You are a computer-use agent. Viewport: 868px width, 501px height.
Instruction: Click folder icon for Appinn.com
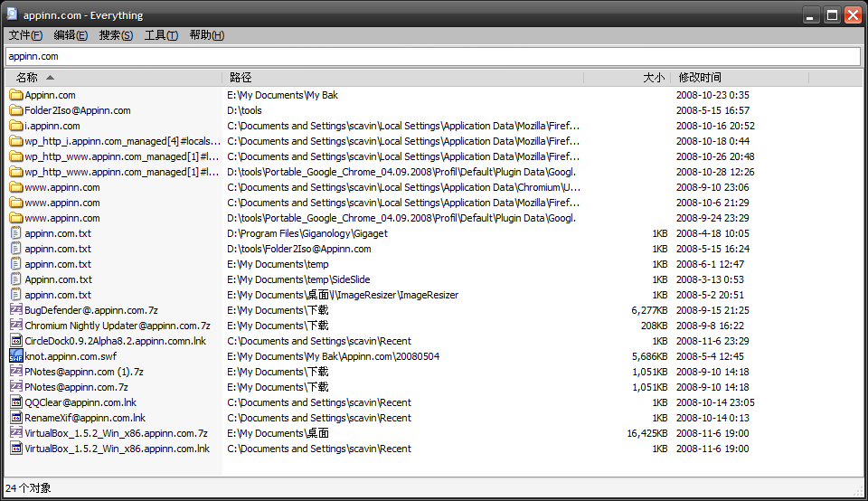click(16, 95)
